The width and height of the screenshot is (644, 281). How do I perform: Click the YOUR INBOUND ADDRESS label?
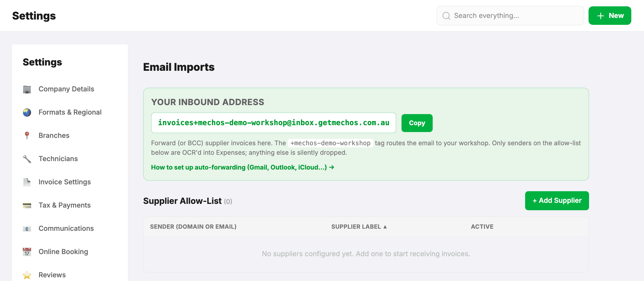click(208, 102)
